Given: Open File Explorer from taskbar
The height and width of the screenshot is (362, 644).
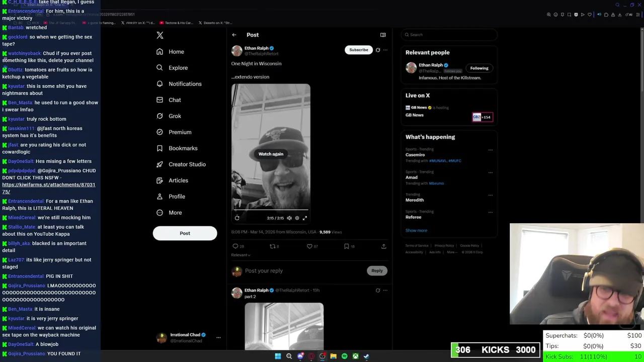Looking at the screenshot, I should click(x=333, y=356).
